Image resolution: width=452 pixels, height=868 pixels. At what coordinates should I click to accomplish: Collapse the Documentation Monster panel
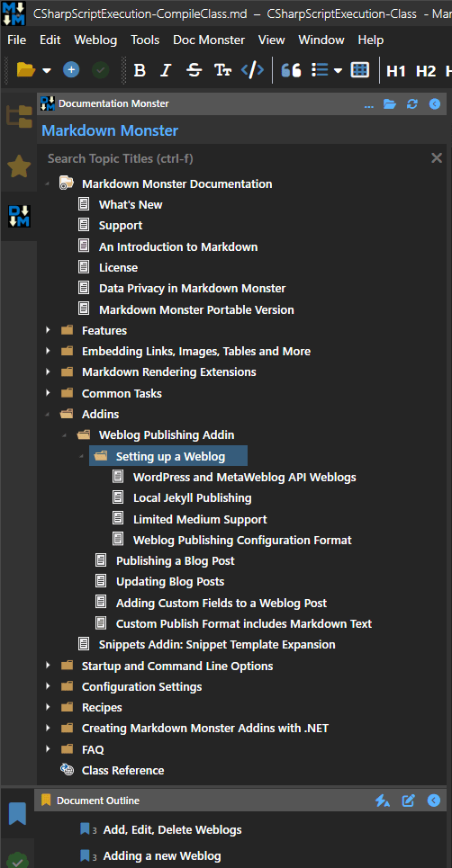[x=435, y=104]
